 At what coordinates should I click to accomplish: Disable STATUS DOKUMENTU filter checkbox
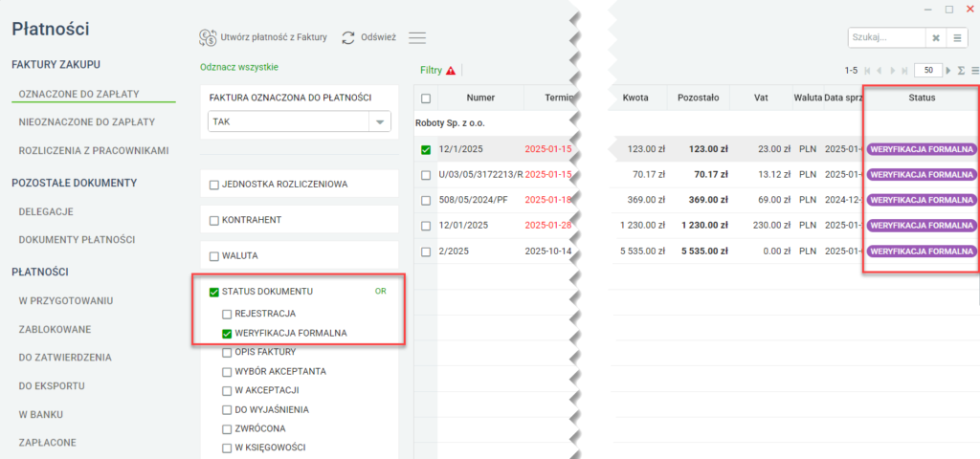coord(213,292)
